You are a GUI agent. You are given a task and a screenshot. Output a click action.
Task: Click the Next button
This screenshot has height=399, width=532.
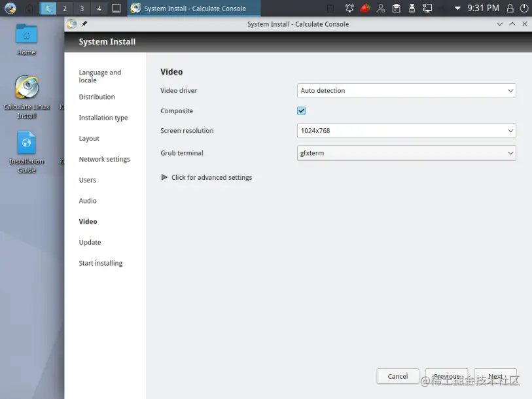click(x=495, y=376)
